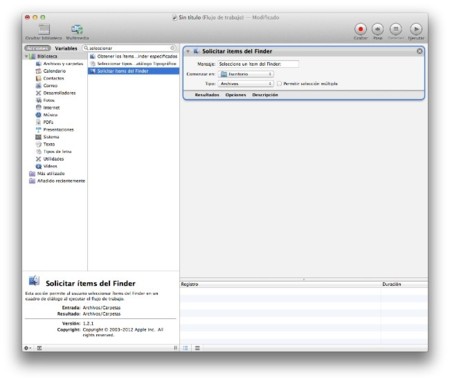This screenshot has height=382, width=450.
Task: Click the Registro column header
Action: click(280, 284)
